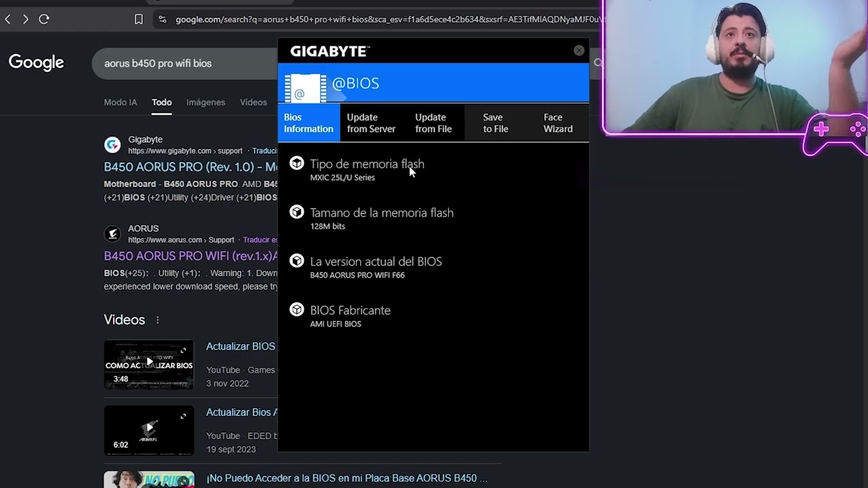Click the Gigabyte logo in @BIOS header
The height and width of the screenshot is (488, 868).
pyautogui.click(x=330, y=52)
